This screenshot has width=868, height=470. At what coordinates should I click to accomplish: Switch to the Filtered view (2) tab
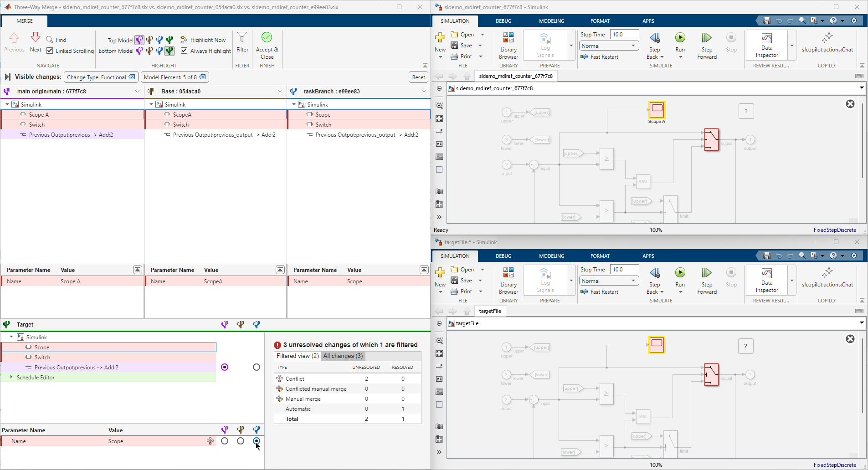[298, 356]
